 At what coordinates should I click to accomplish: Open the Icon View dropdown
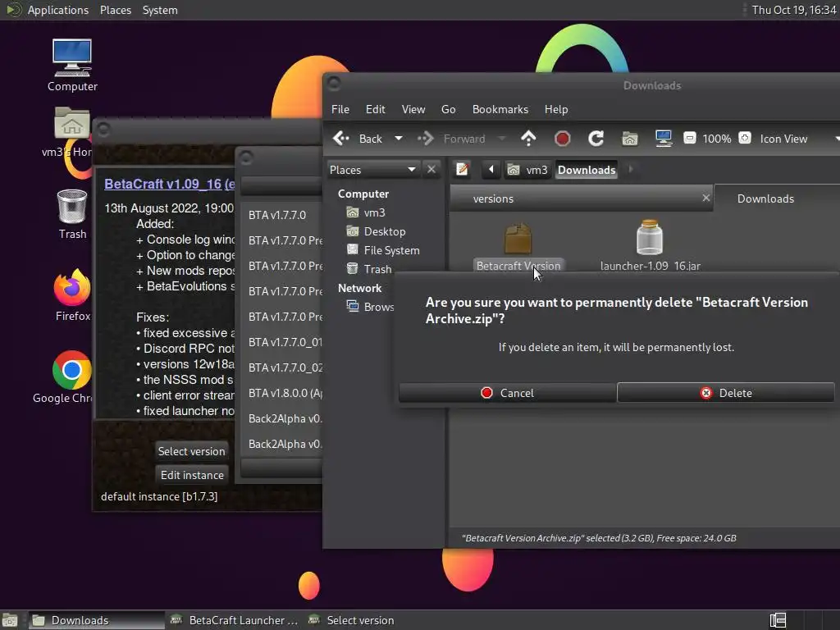pos(798,139)
